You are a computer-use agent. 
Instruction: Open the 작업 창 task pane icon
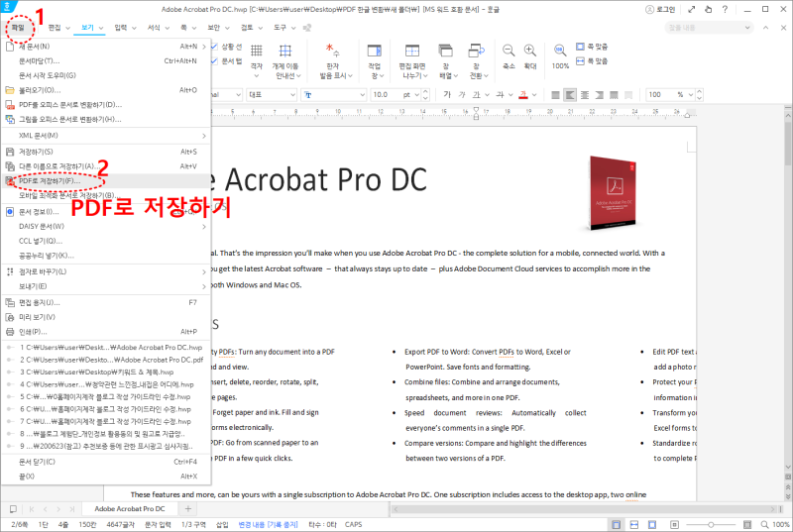[375, 51]
